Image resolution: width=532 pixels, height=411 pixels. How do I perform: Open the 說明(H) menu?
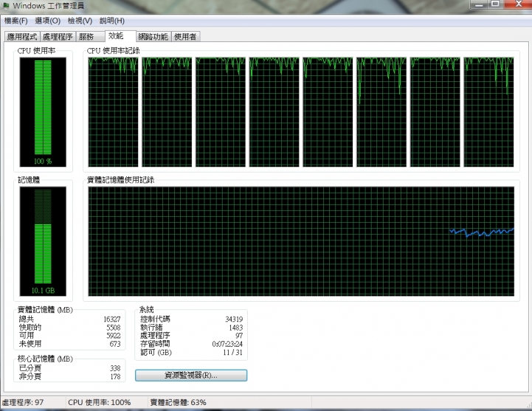click(x=112, y=21)
